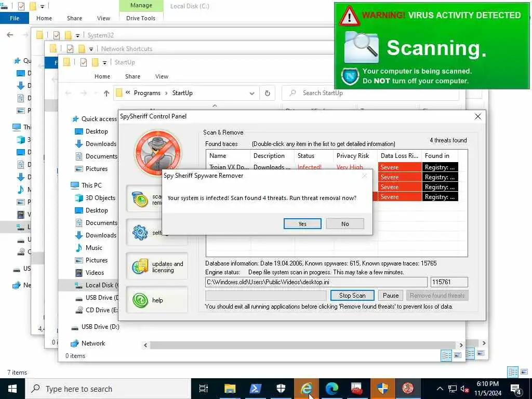This screenshot has width=532, height=399.
Task: Click the shield badge icon in green alert
Action: 350,76
